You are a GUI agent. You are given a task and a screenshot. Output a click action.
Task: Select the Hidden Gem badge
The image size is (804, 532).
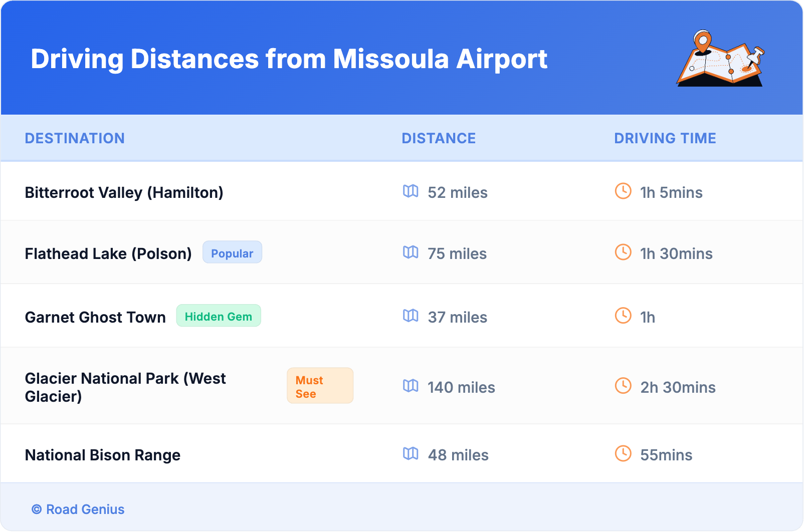click(x=219, y=316)
